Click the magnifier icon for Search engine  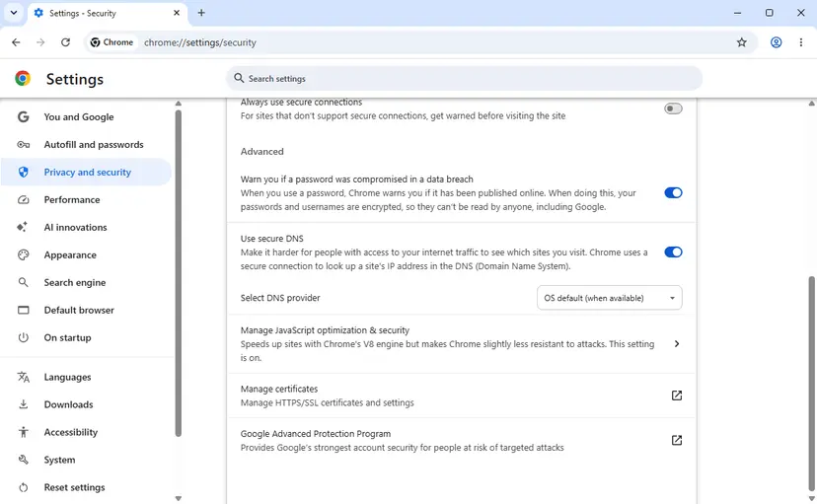click(x=23, y=282)
